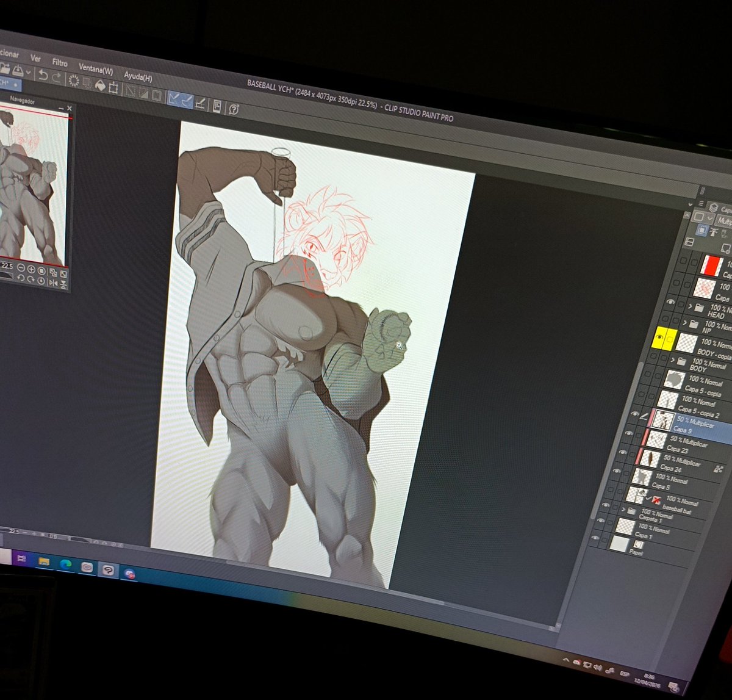
Task: Click the red-filled layer thumbnail at top
Action: click(711, 266)
